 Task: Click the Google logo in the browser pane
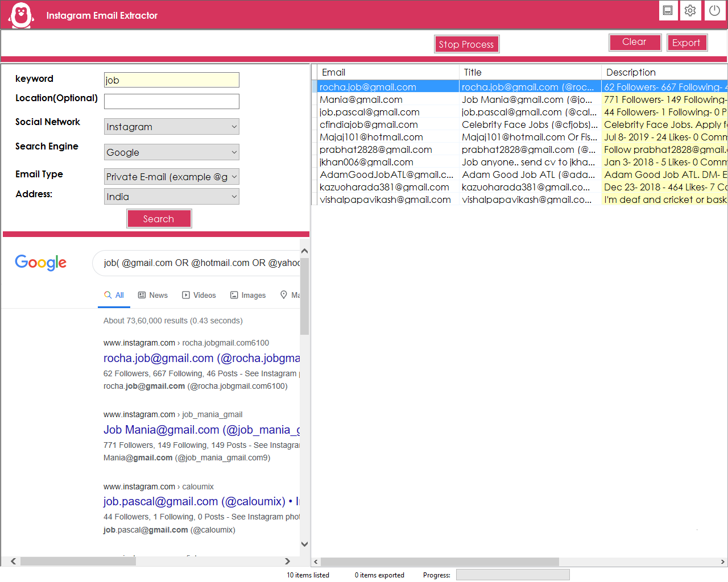pos(41,263)
